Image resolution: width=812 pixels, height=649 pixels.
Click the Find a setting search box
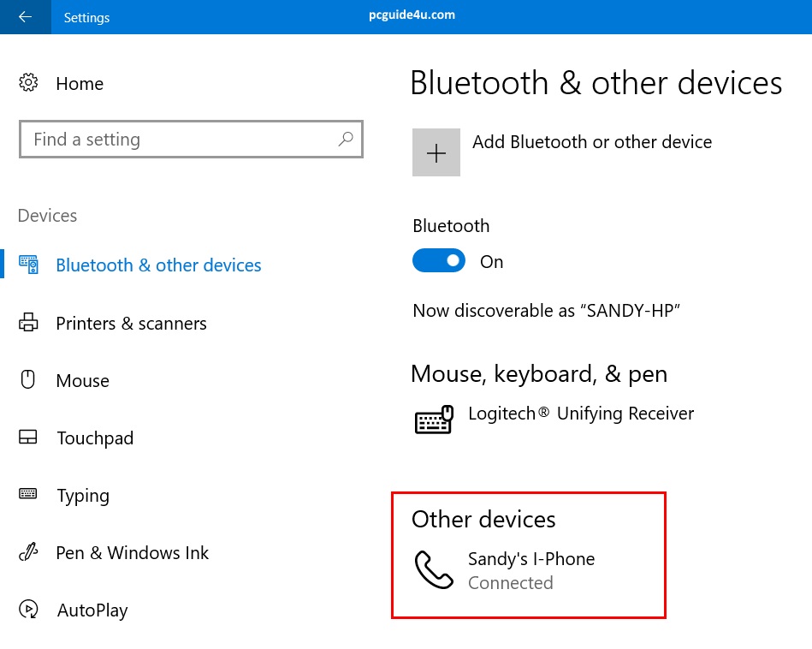tap(180, 140)
